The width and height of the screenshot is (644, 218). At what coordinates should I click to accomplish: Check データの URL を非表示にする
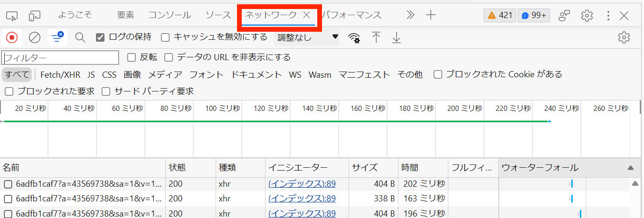click(x=169, y=57)
